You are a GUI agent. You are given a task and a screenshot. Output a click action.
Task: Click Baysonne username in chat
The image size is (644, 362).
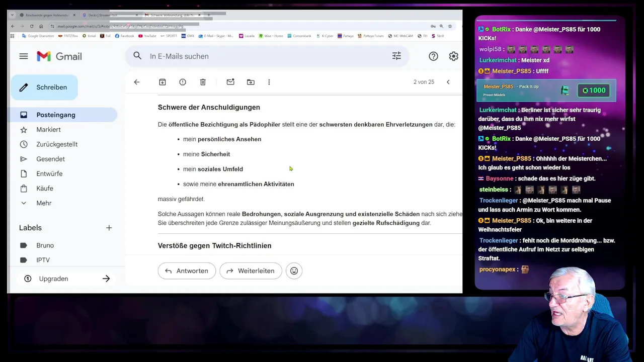[500, 178]
